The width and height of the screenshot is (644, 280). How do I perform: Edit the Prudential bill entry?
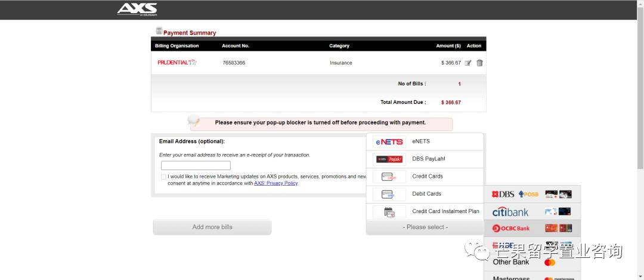[468, 63]
